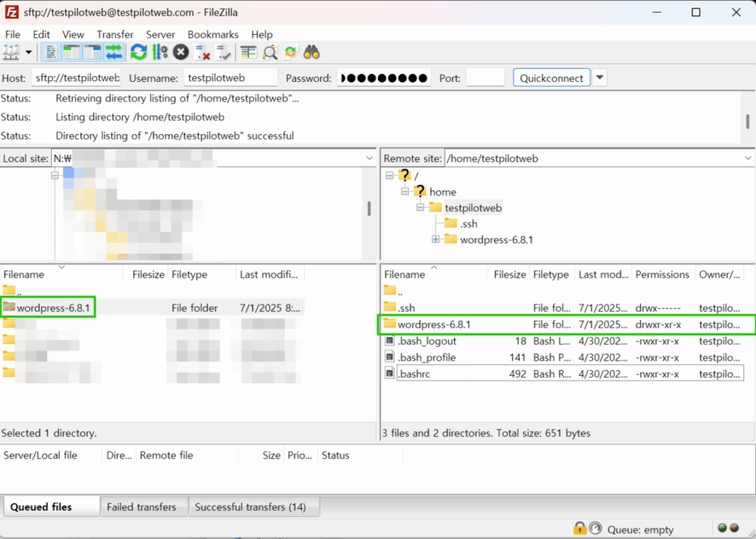Screen dimensions: 756x539
Task: Click into the Port input field
Action: click(x=485, y=78)
